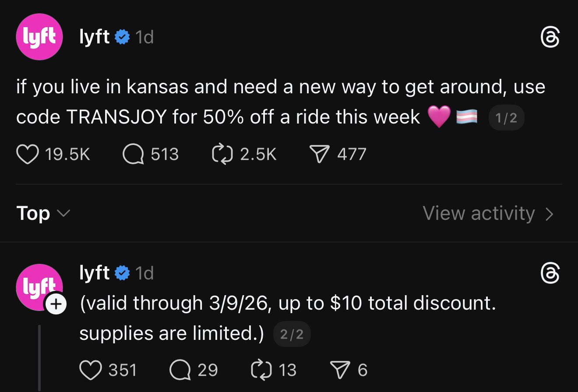Click the Lyft profile avatar
Screen dimensions: 578x392
[x=39, y=37]
